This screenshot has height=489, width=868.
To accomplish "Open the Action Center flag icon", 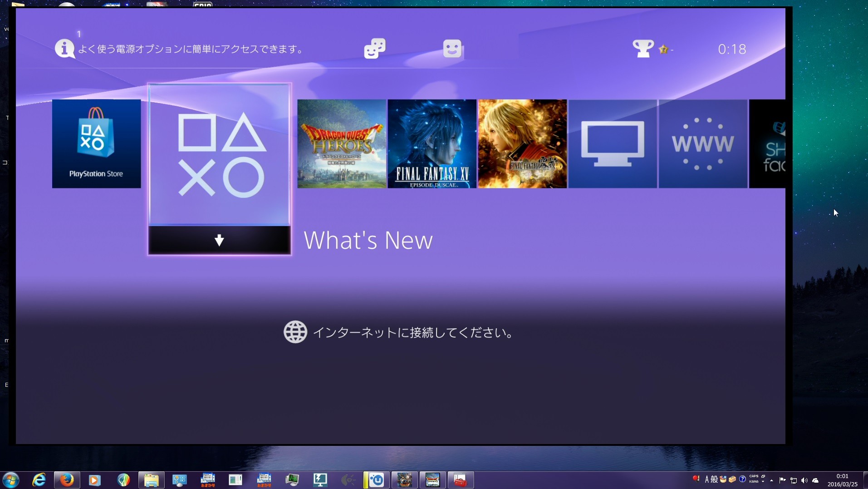I will pos(782,480).
